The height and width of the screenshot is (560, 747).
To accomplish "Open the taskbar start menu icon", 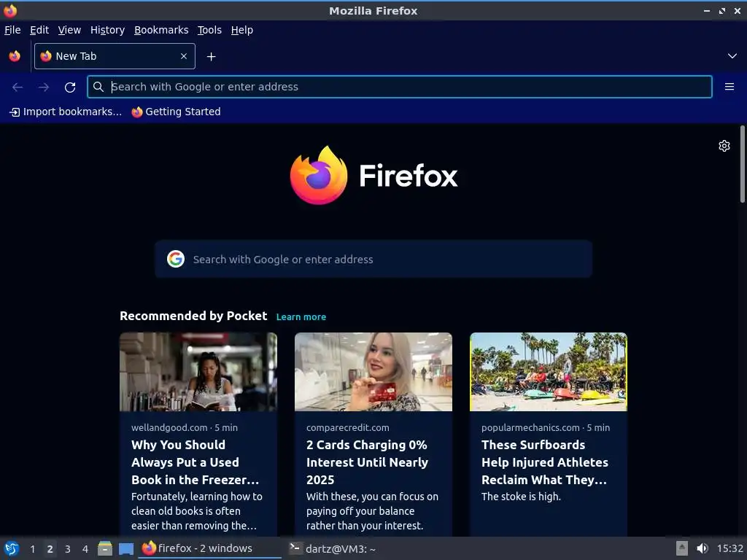I will [12, 548].
